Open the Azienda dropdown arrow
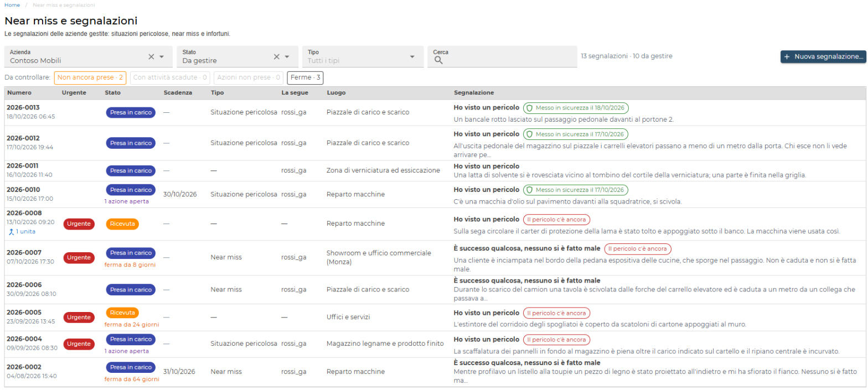The image size is (868, 390). 162,56
